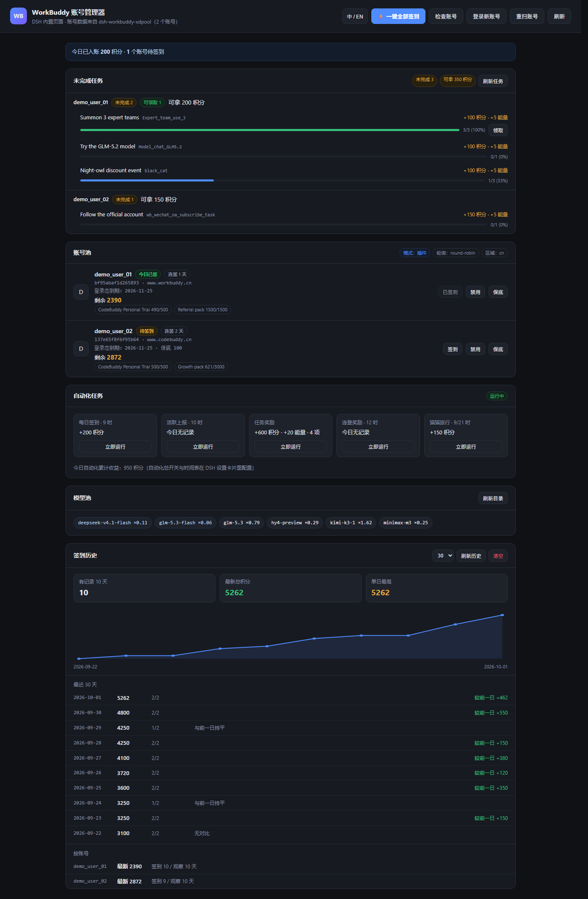588x899 pixels.
Task: Click Summon 3 expert teams progress bar
Action: [270, 130]
